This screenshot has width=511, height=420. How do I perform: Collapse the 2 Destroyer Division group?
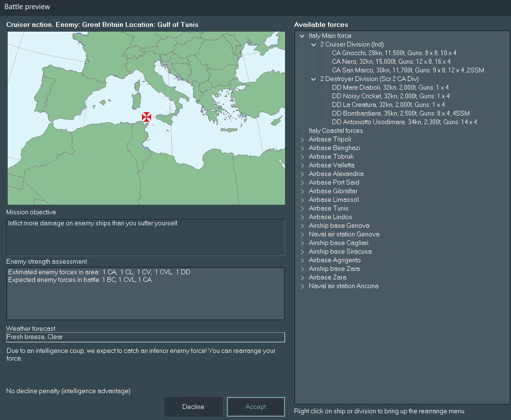(x=313, y=79)
